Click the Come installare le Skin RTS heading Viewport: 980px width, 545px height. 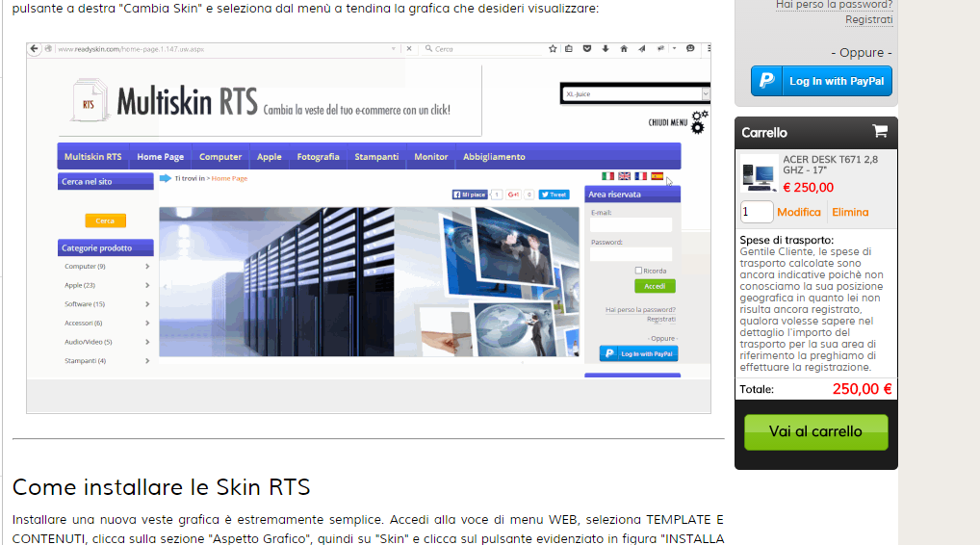pos(162,487)
